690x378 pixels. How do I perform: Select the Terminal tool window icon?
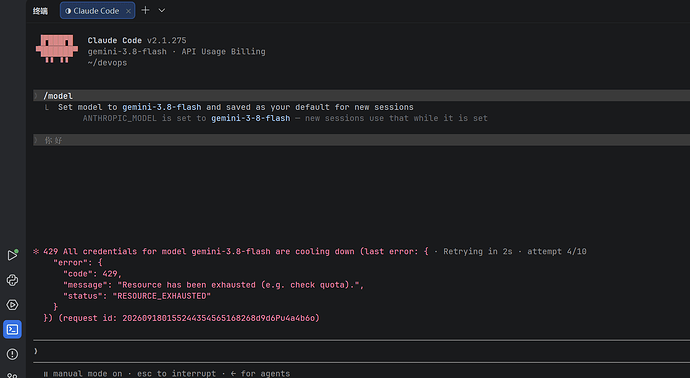(12, 329)
